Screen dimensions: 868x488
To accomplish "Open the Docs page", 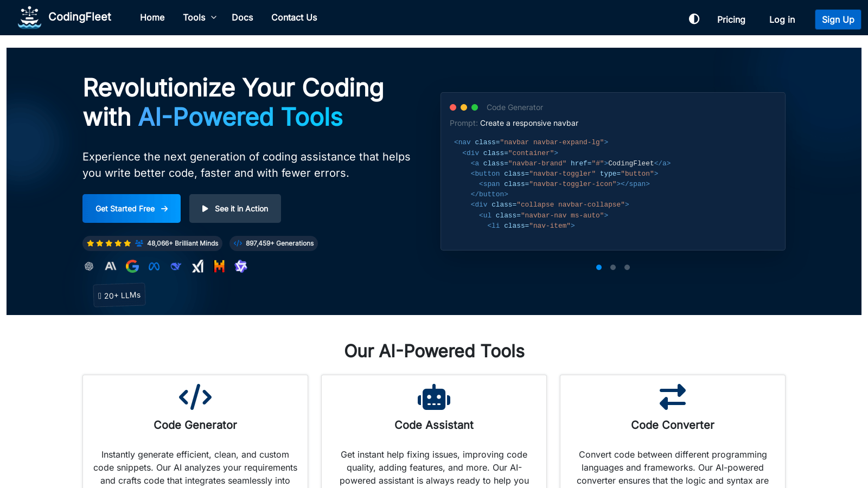I will click(242, 17).
